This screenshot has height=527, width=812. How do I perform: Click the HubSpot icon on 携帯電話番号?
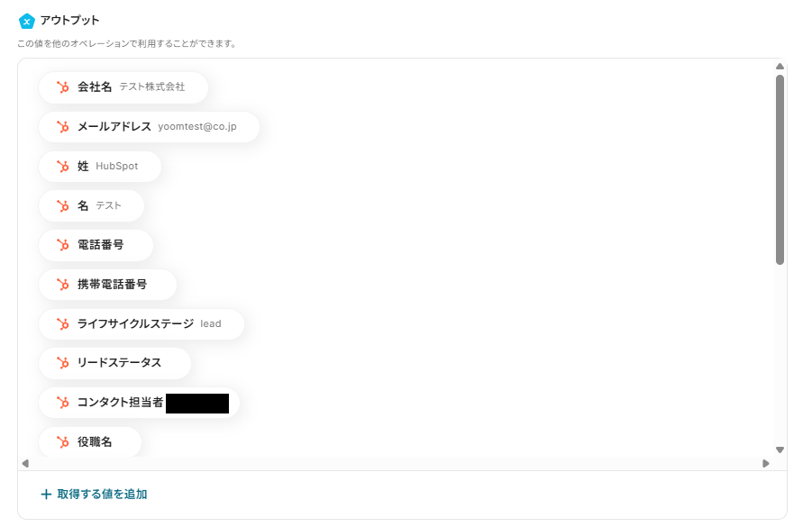pos(62,284)
